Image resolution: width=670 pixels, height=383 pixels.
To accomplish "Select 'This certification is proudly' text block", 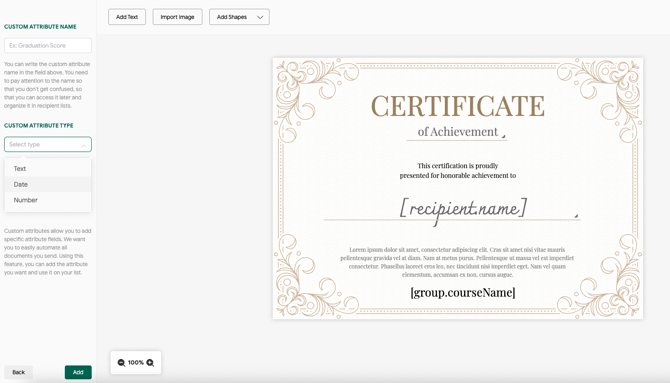I will 458,171.
